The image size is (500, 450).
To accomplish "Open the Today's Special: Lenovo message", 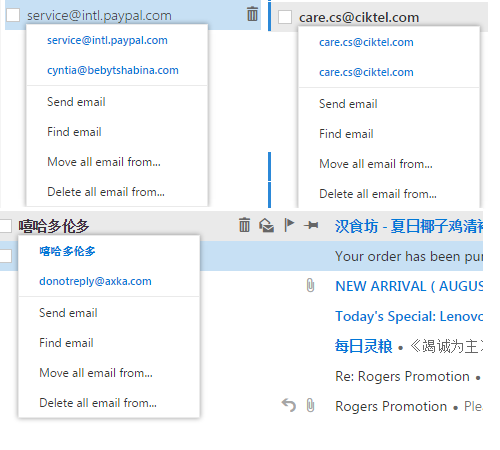I will coord(409,316).
